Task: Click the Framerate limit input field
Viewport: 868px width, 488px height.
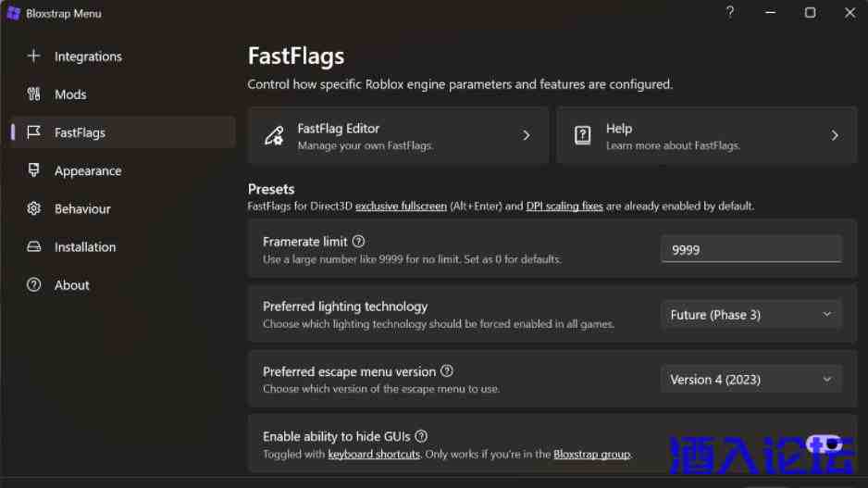Action: 750,249
